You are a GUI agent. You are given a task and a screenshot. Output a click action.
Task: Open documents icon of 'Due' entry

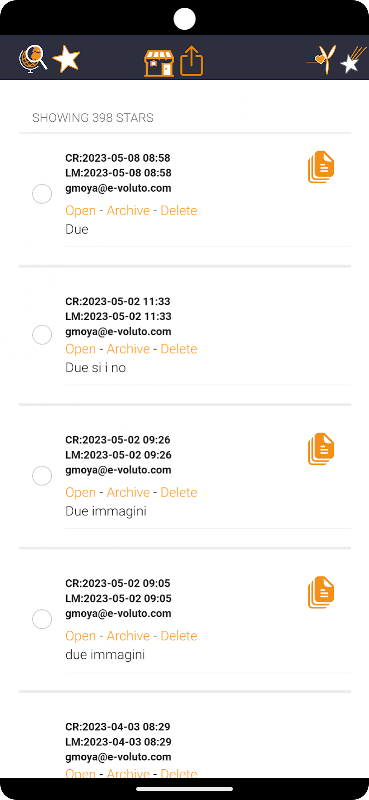click(321, 167)
